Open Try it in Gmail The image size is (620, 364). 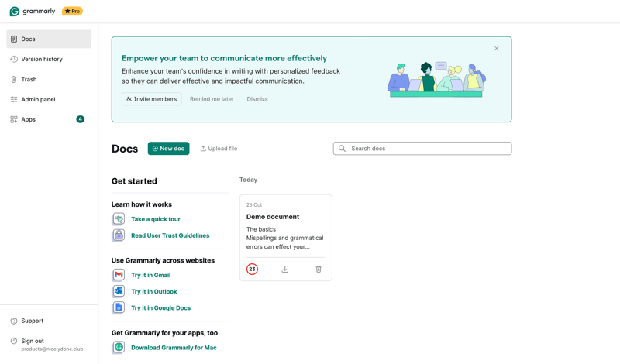pos(151,276)
